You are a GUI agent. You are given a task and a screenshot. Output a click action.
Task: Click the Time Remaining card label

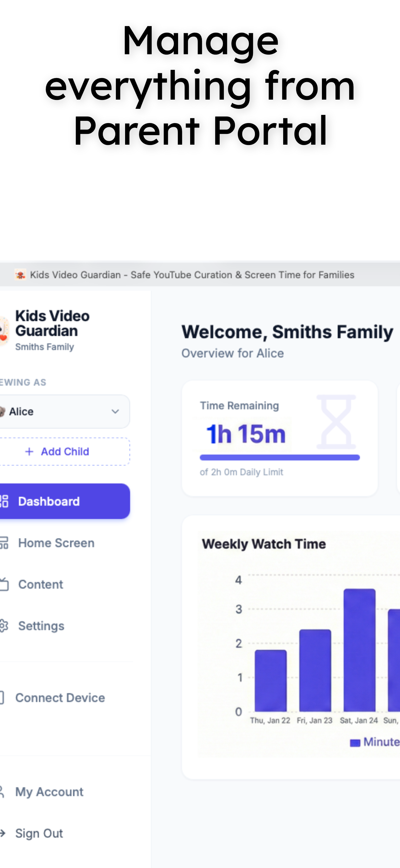(x=239, y=406)
